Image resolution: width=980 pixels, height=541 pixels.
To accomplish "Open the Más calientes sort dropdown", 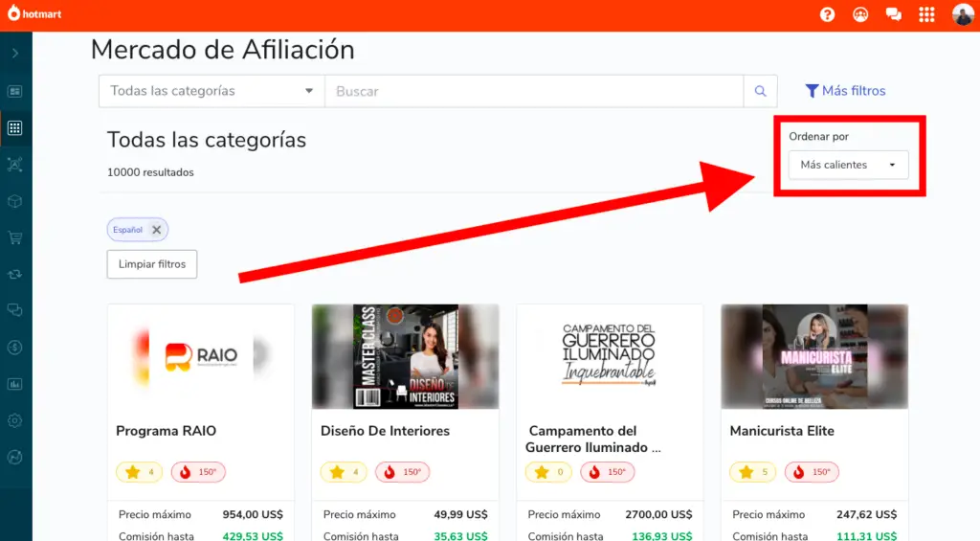I will [848, 165].
